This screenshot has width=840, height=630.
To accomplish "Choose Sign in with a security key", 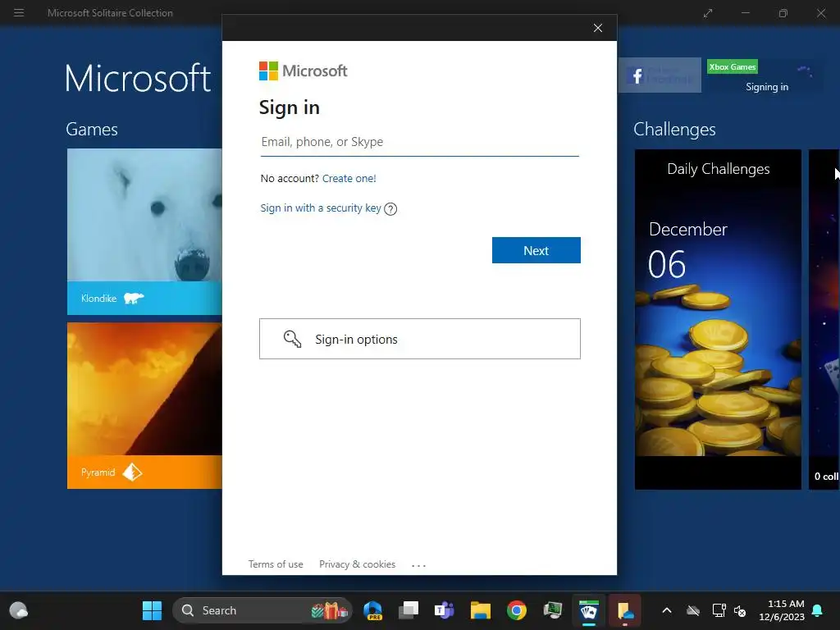I will pos(321,208).
